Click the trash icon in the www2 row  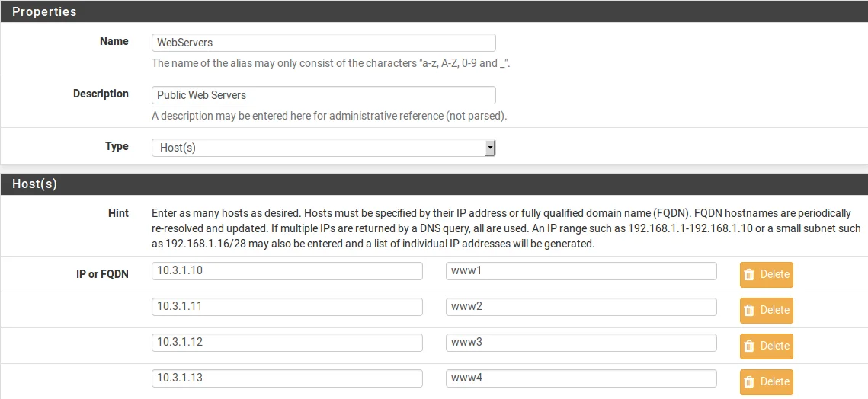pos(749,311)
